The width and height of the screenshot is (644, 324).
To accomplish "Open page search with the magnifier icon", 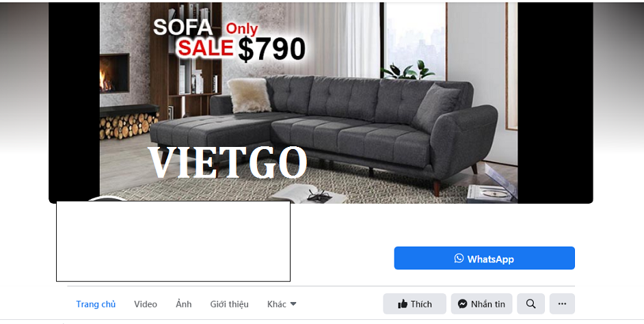I will tap(531, 304).
